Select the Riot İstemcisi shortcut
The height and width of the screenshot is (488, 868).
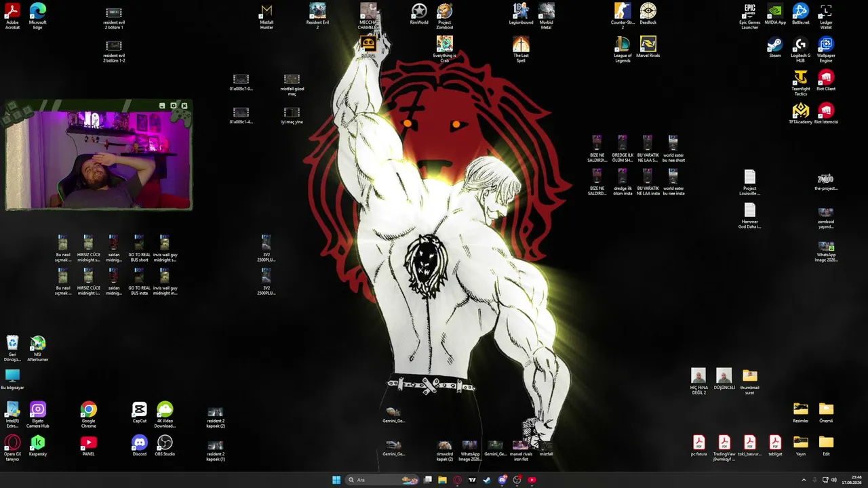tap(826, 114)
